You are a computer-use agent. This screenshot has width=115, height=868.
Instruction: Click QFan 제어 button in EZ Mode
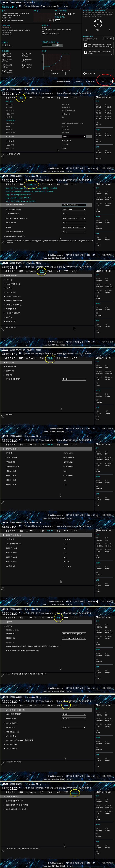tap(54, 73)
